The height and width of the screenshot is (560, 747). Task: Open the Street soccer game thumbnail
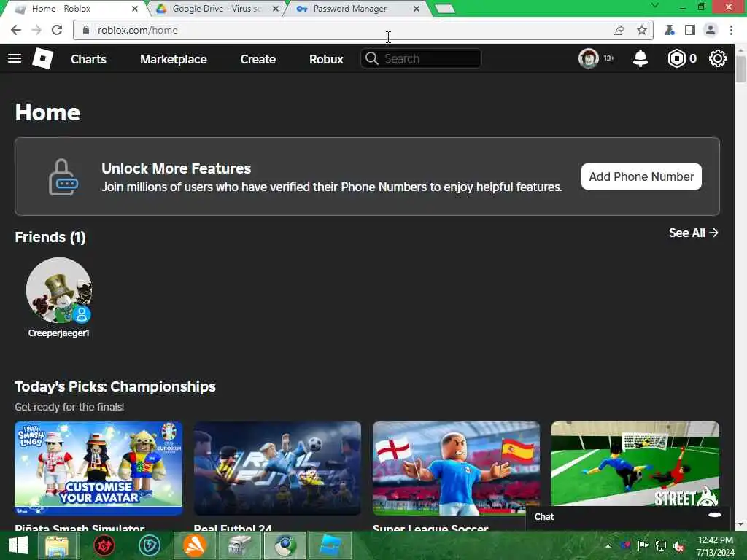(635, 464)
